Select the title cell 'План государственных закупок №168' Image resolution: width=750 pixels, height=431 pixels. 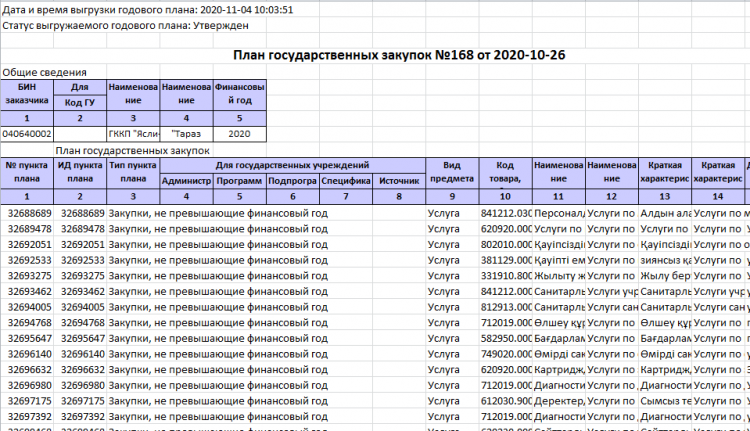tap(399, 55)
